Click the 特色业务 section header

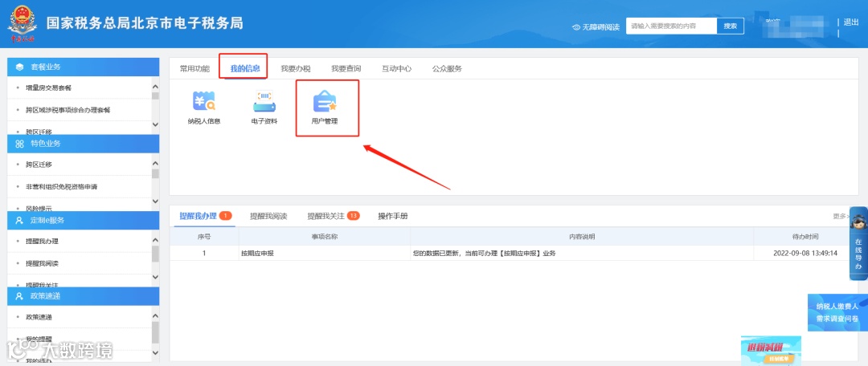click(83, 144)
